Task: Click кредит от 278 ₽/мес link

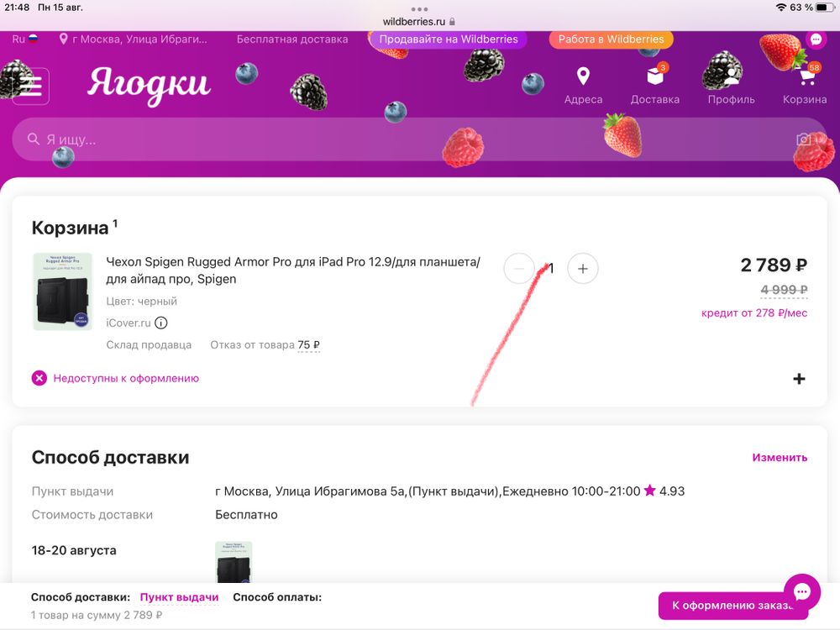Action: point(754,312)
